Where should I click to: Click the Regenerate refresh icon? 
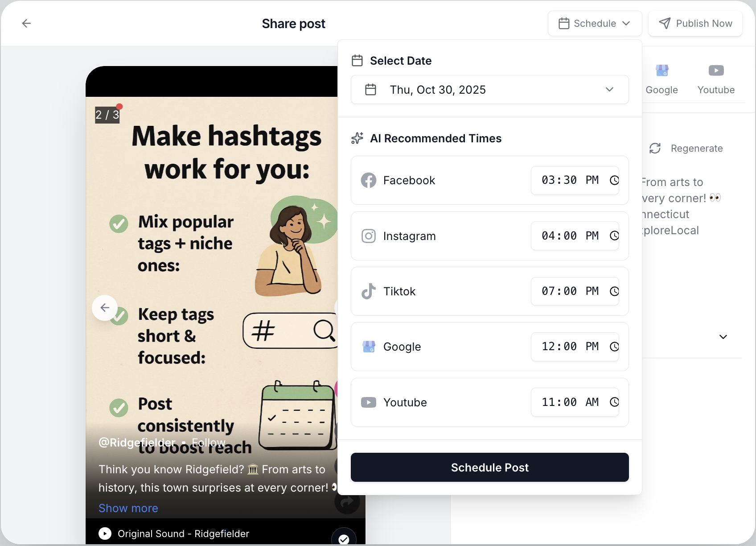click(655, 148)
